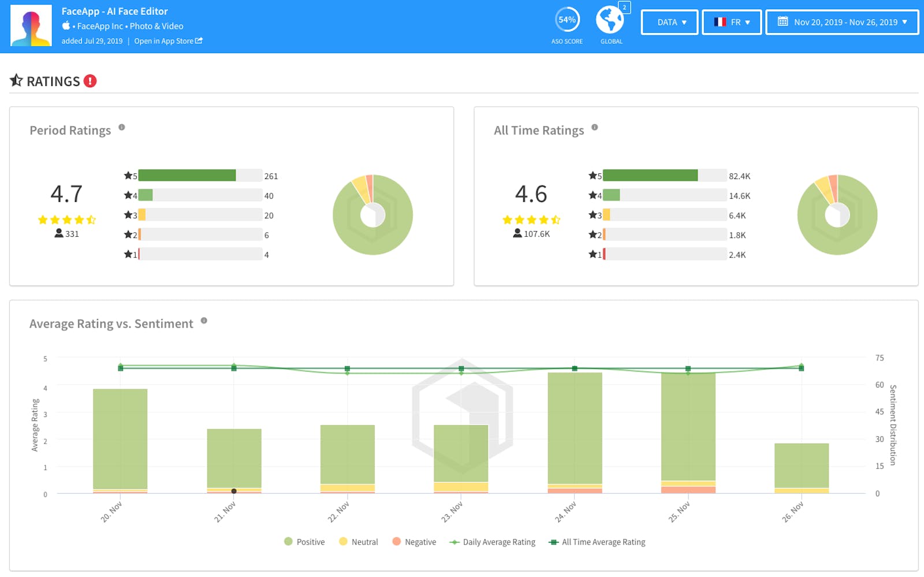Click the All Time Ratings donut chart

[837, 215]
